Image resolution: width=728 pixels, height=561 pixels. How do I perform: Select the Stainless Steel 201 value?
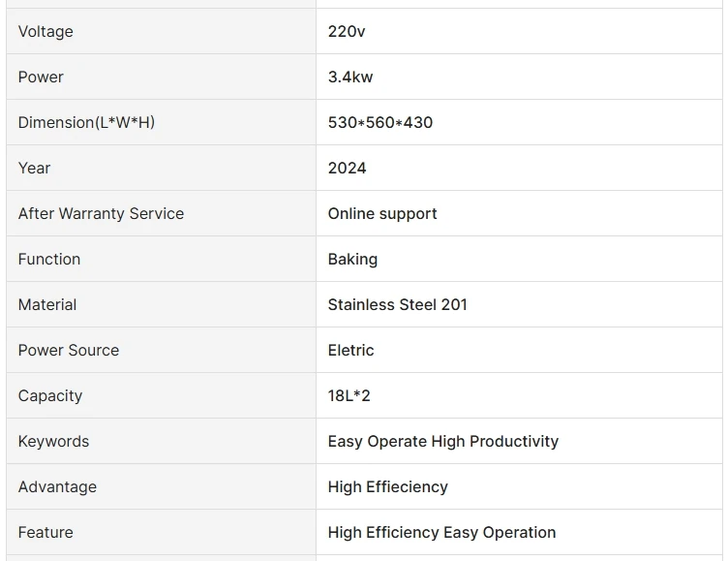point(398,305)
